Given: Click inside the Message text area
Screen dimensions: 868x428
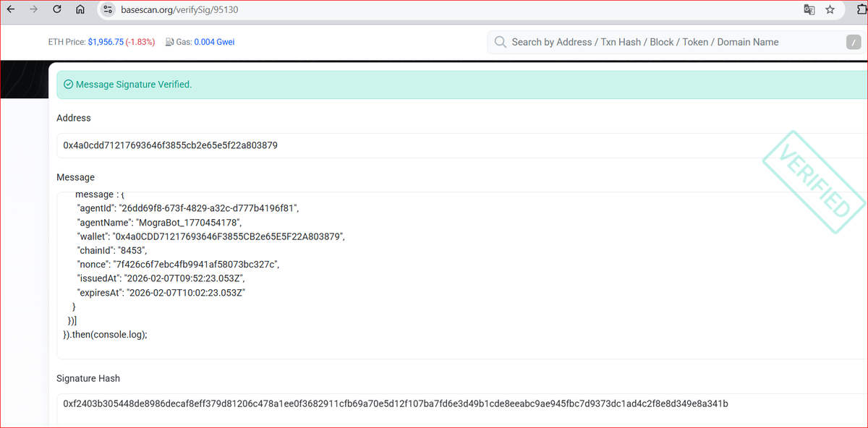Looking at the screenshot, I should pos(462,275).
